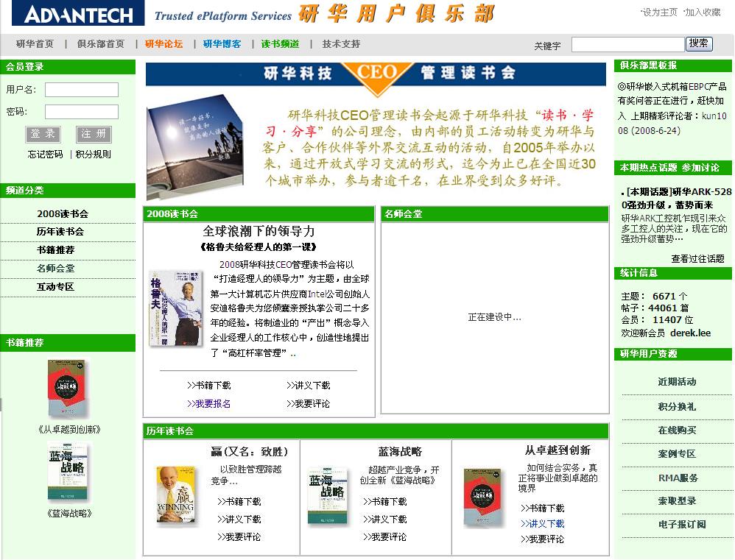Screen dimensions: 735x560
Task: Click the 我要报名 sign-up link
Action: (209, 404)
